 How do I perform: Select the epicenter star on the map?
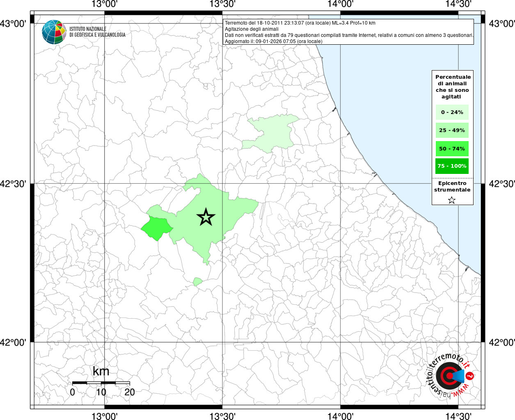[206, 217]
